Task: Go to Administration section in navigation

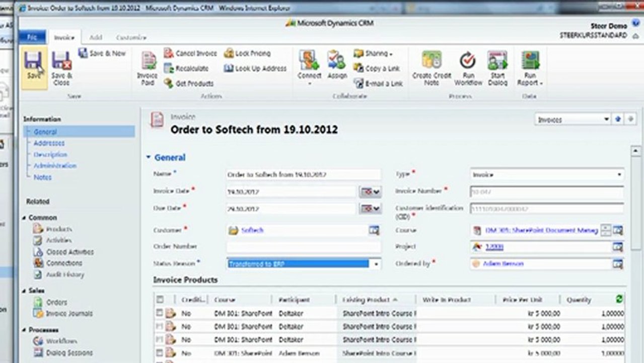Action: [55, 166]
